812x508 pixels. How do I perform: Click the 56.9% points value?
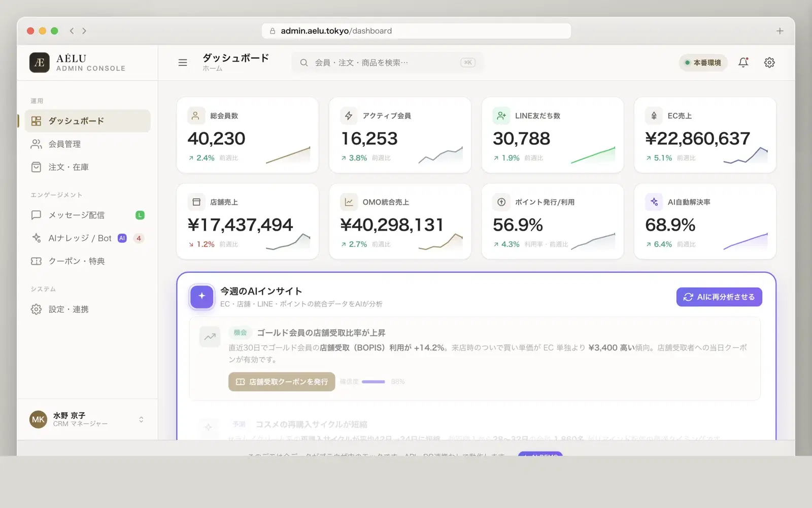tap(518, 225)
